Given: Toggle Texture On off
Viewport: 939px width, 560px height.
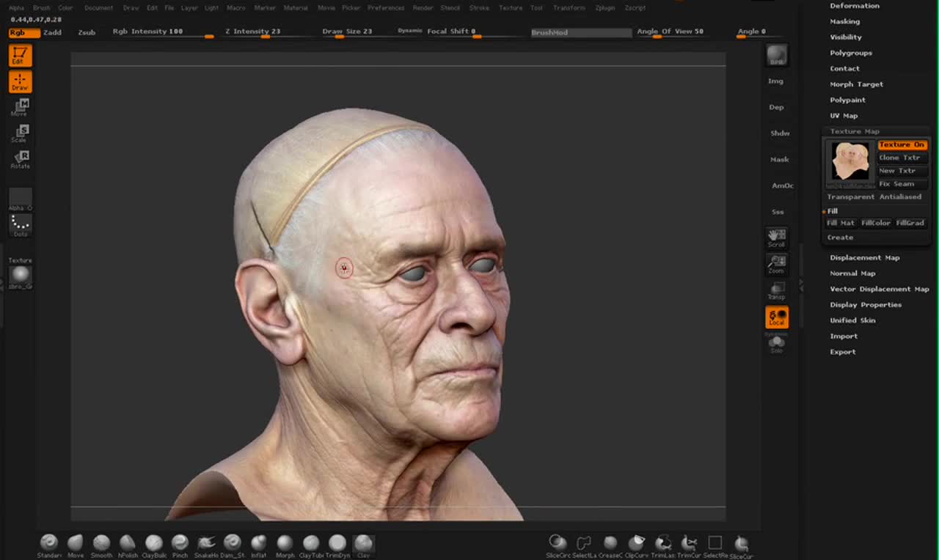Looking at the screenshot, I should pyautogui.click(x=902, y=145).
